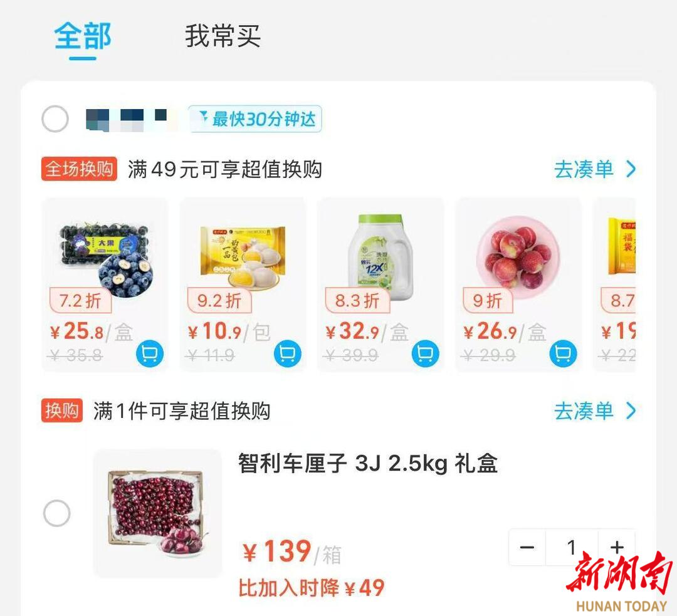Tap the blurred store name
Image resolution: width=677 pixels, height=616 pixels.
pos(127,119)
